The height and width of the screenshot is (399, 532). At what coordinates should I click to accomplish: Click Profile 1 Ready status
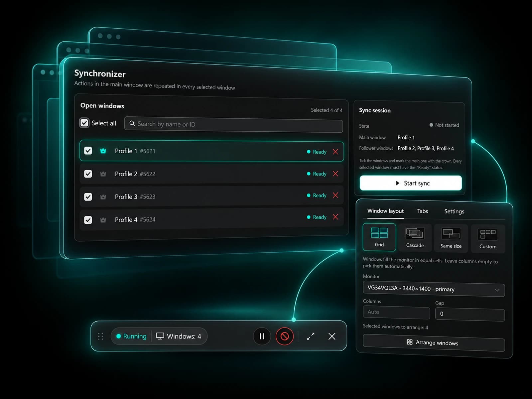(317, 152)
